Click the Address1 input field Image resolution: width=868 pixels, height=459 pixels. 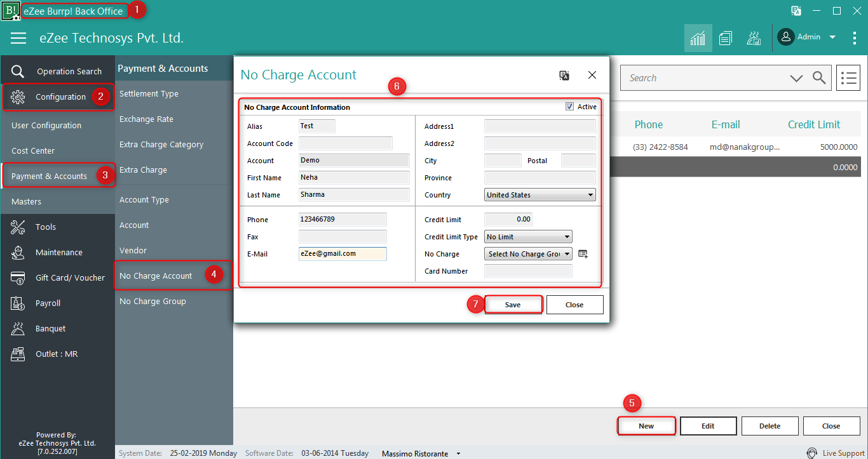click(x=540, y=126)
